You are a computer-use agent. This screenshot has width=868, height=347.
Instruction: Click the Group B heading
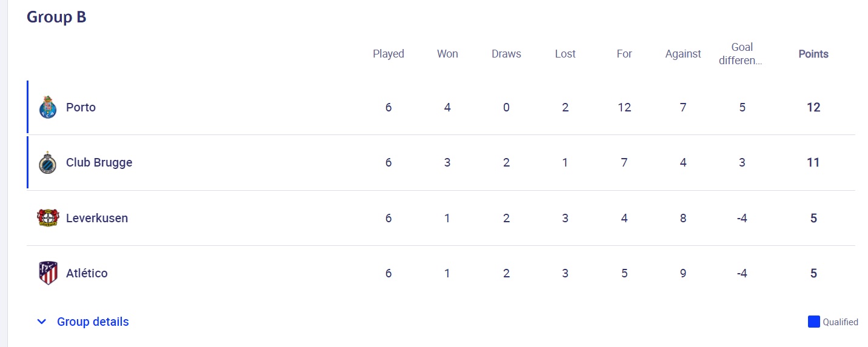tap(56, 18)
